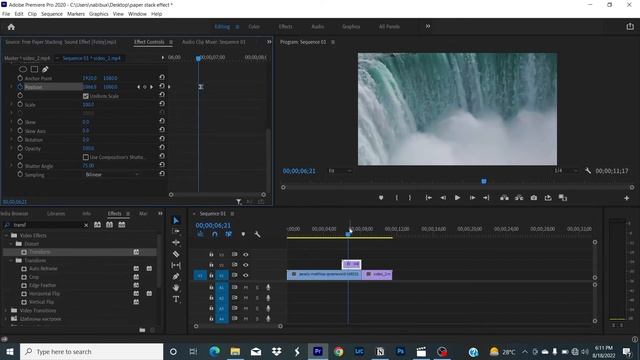This screenshot has width=640, height=360.
Task: Hide track V3 with eye icon
Action: click(x=246, y=254)
